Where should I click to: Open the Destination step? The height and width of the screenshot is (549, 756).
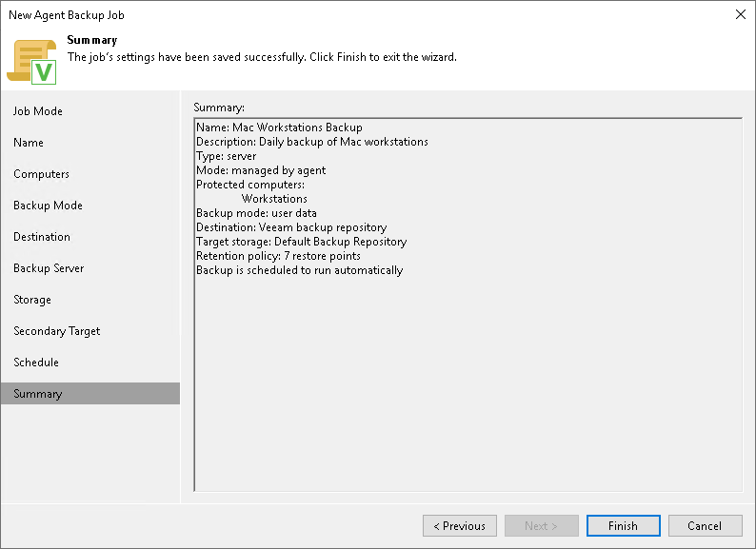(x=90, y=237)
